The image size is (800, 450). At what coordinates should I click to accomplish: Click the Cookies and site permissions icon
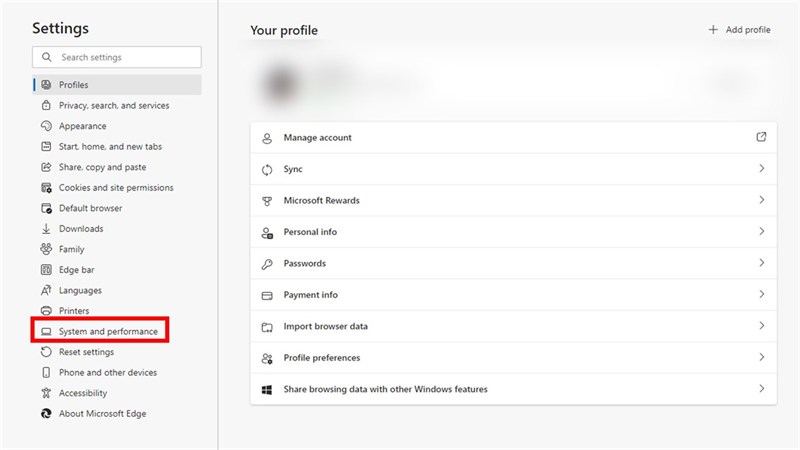pyautogui.click(x=46, y=188)
